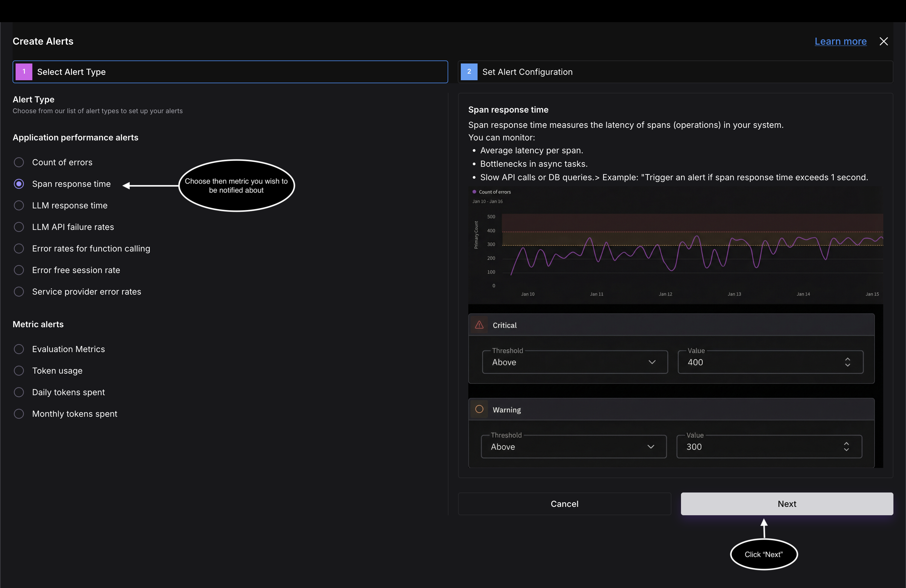Select Error free session rate option
The height and width of the screenshot is (588, 906).
(x=19, y=270)
